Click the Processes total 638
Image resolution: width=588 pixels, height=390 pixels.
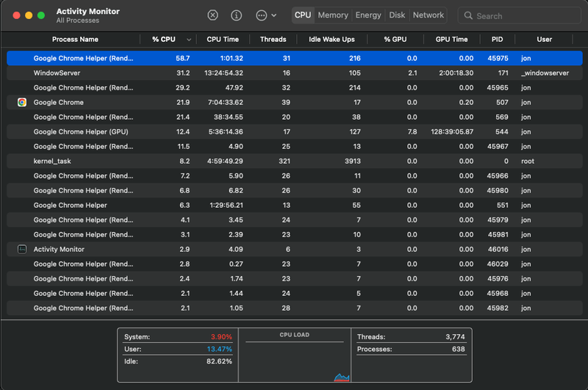tap(458, 349)
